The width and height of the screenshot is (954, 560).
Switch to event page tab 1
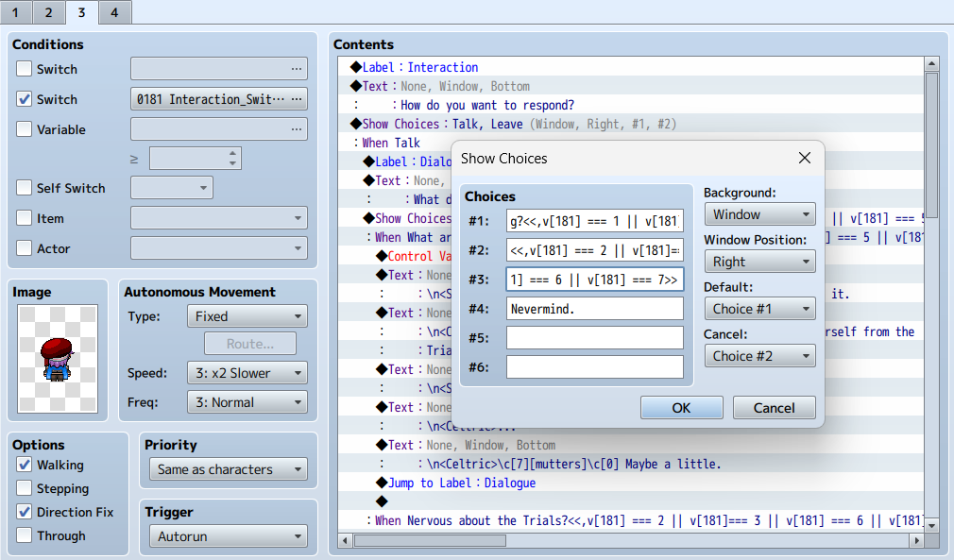coord(15,12)
